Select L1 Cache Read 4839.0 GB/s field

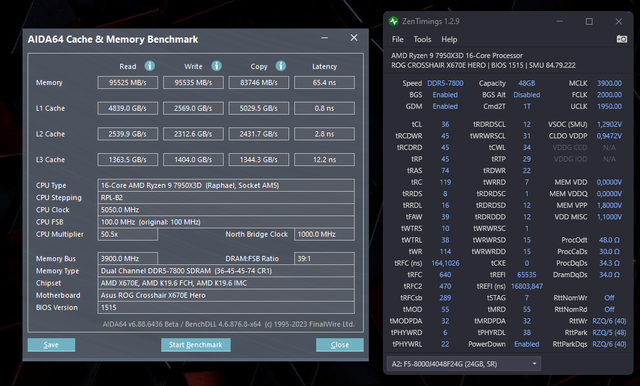click(x=128, y=108)
